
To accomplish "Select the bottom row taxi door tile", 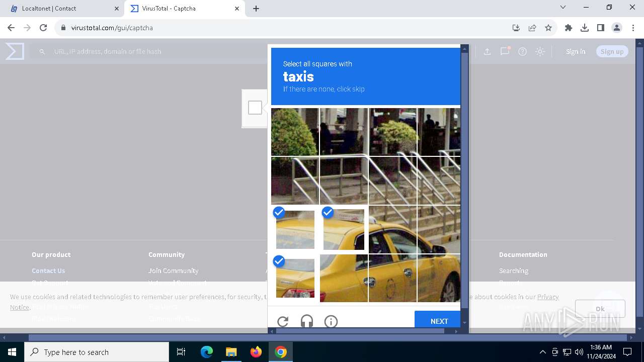I will [x=392, y=278].
